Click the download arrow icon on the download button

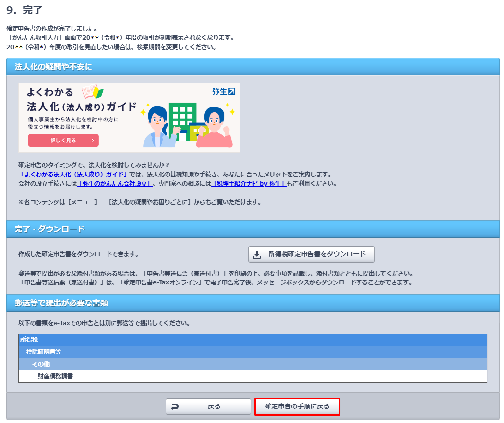pos(257,254)
